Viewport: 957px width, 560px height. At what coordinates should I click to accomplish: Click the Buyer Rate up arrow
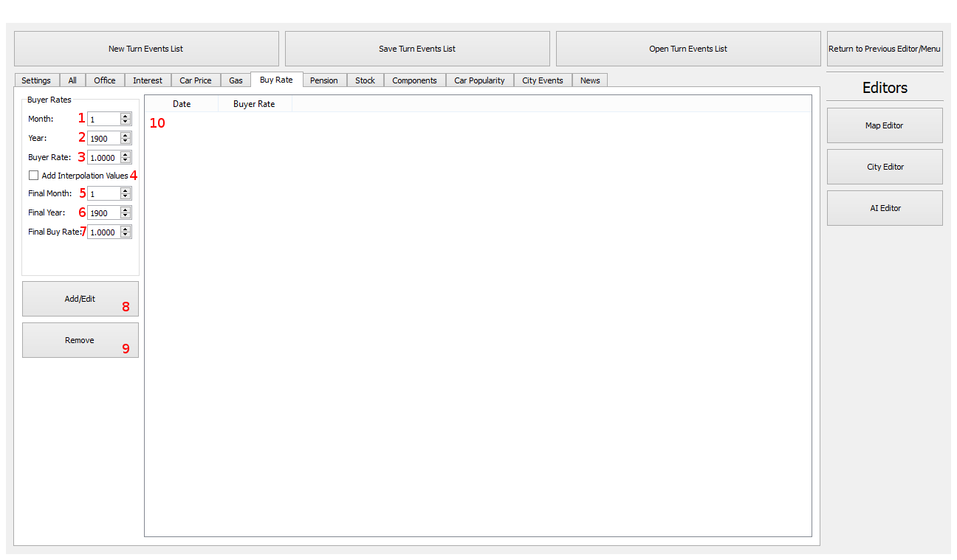pos(126,154)
